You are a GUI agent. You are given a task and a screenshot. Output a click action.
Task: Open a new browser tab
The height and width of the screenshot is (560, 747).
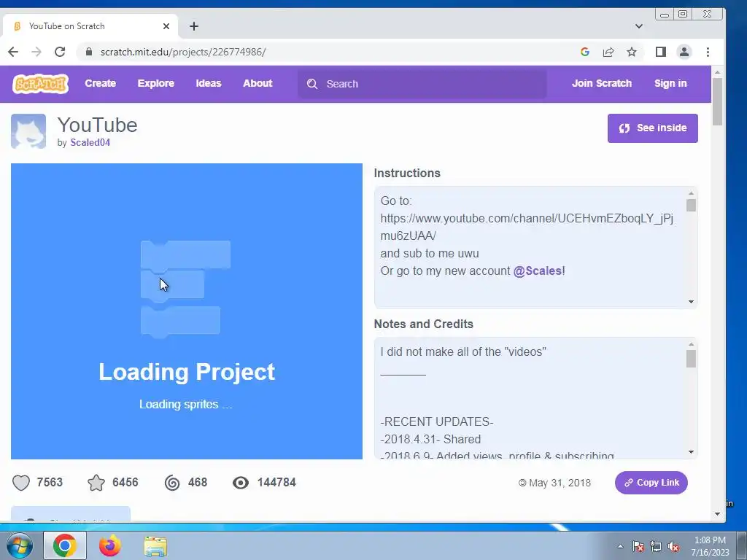[194, 26]
